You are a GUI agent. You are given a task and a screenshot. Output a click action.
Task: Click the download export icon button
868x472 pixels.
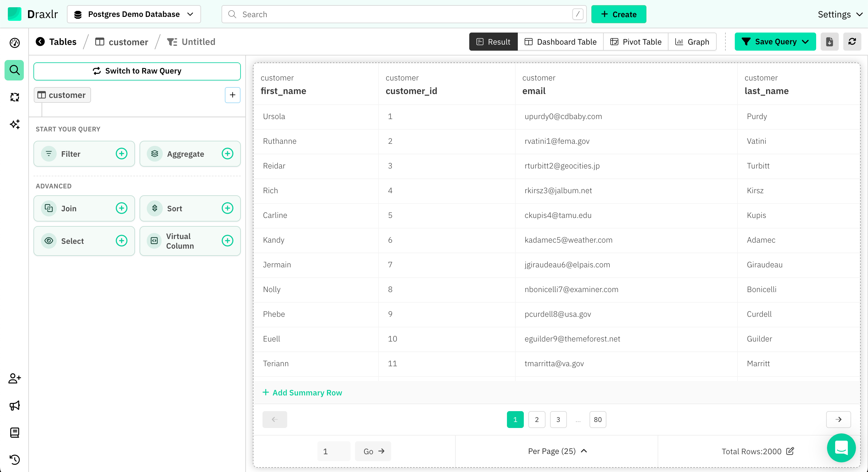click(x=829, y=42)
